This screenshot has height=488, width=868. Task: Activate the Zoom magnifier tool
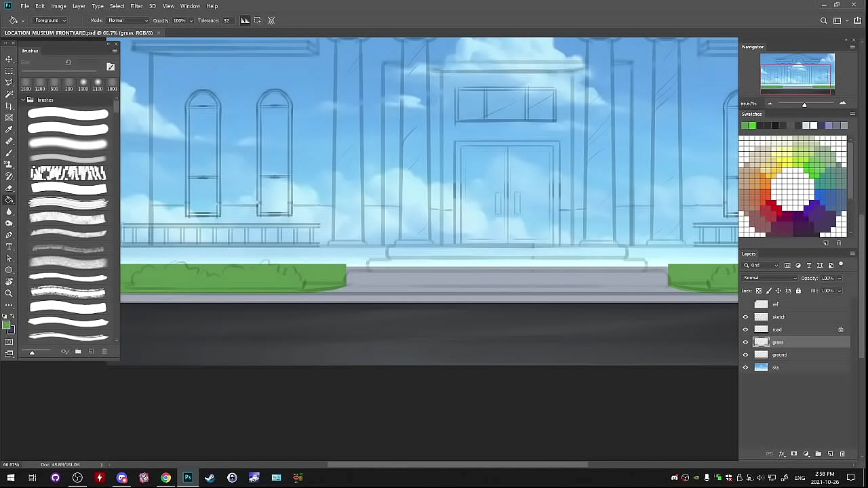coord(9,293)
